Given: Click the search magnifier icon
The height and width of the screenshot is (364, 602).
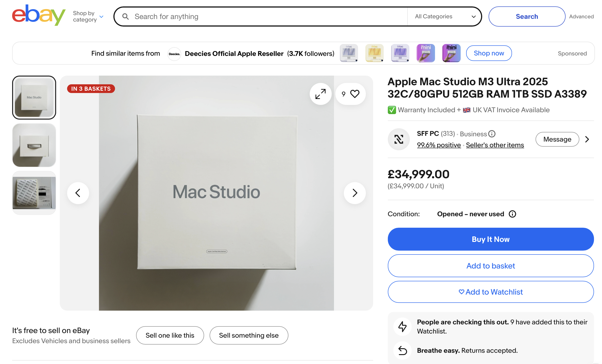Looking at the screenshot, I should point(125,17).
